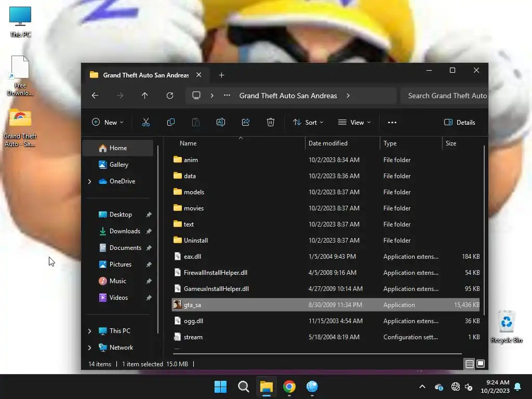Click chevron after PC icon in address bar
532x399 pixels.
212,96
